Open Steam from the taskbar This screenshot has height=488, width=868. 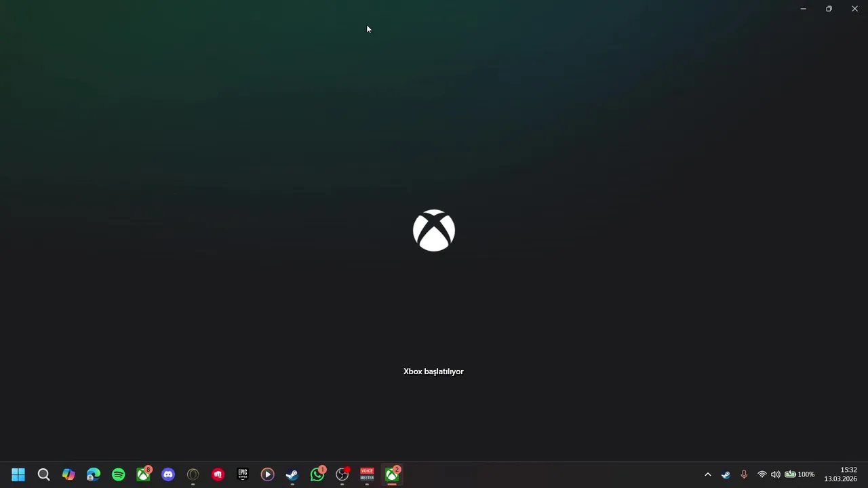[x=292, y=474]
